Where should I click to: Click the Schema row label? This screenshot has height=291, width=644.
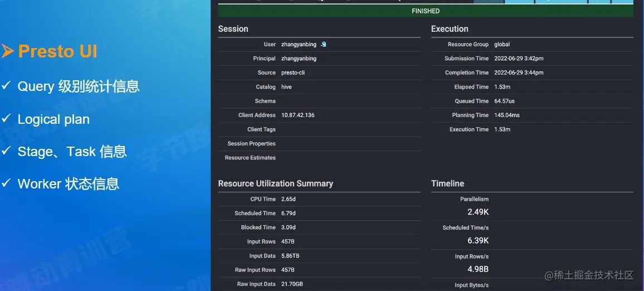click(x=265, y=101)
